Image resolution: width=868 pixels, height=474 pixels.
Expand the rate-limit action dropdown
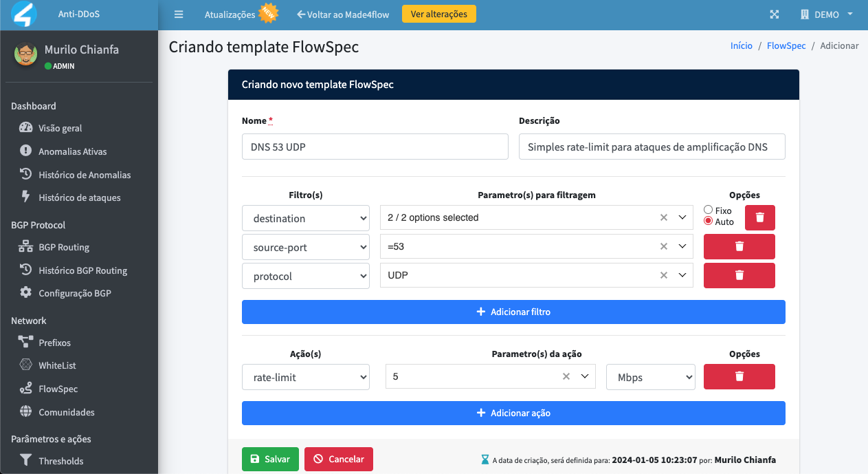(x=306, y=377)
